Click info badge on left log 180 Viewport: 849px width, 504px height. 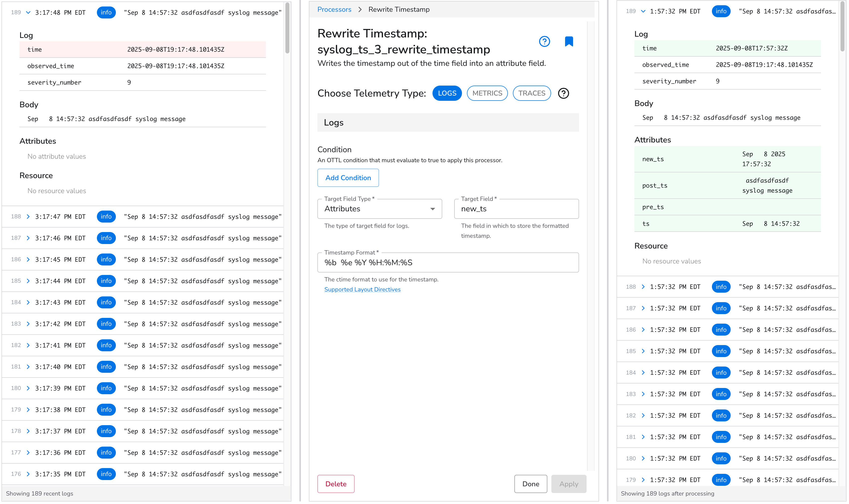(106, 388)
